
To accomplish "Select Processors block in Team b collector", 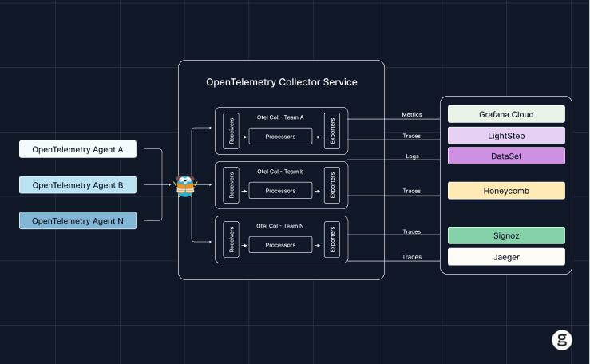I will point(280,191).
